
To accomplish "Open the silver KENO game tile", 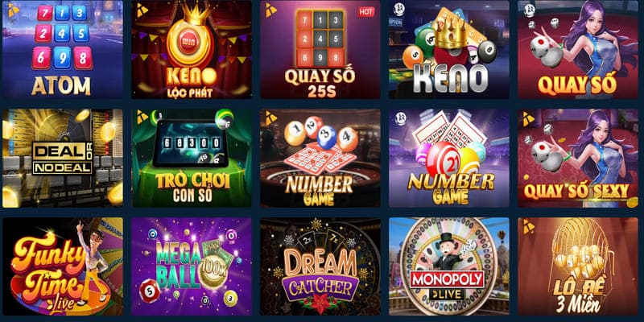I will [449, 49].
